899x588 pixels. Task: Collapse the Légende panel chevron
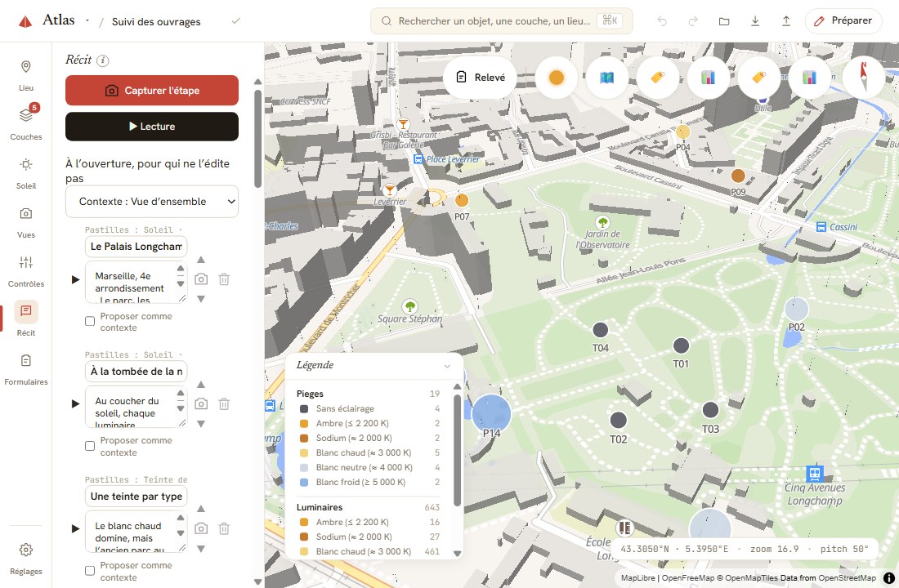447,366
